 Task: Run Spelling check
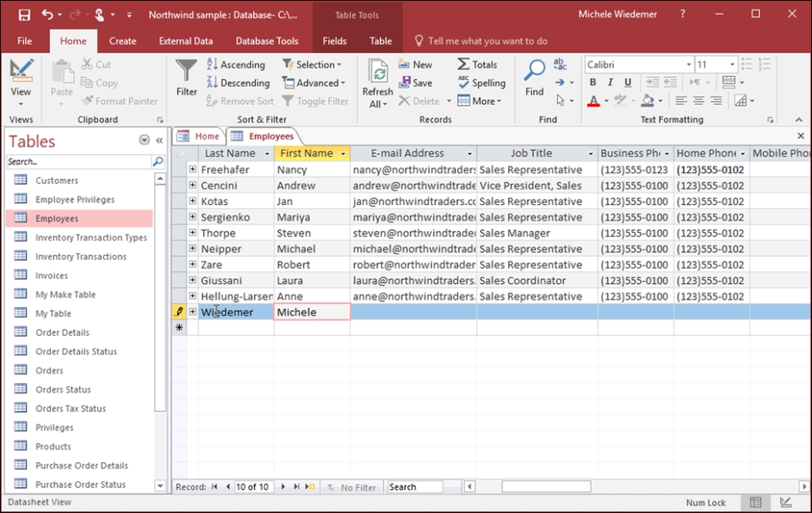tap(481, 83)
